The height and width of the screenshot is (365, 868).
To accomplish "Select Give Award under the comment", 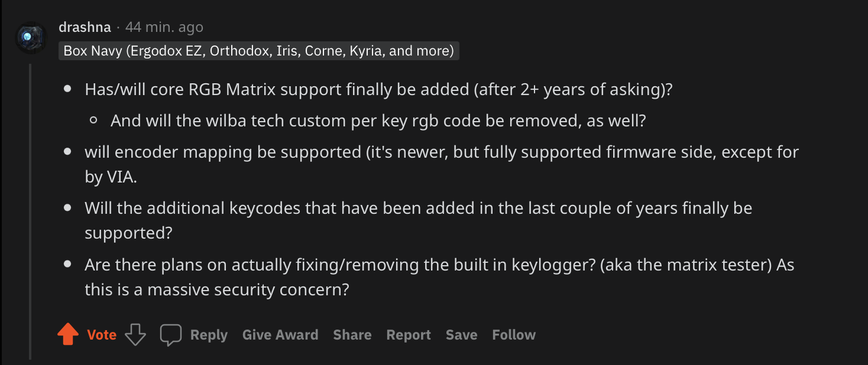I will [280, 335].
